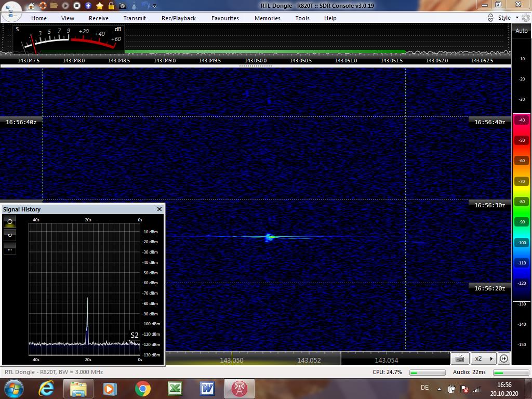Click the gold star favourites icon
Viewport: 532px width, 399px height.
100,5
